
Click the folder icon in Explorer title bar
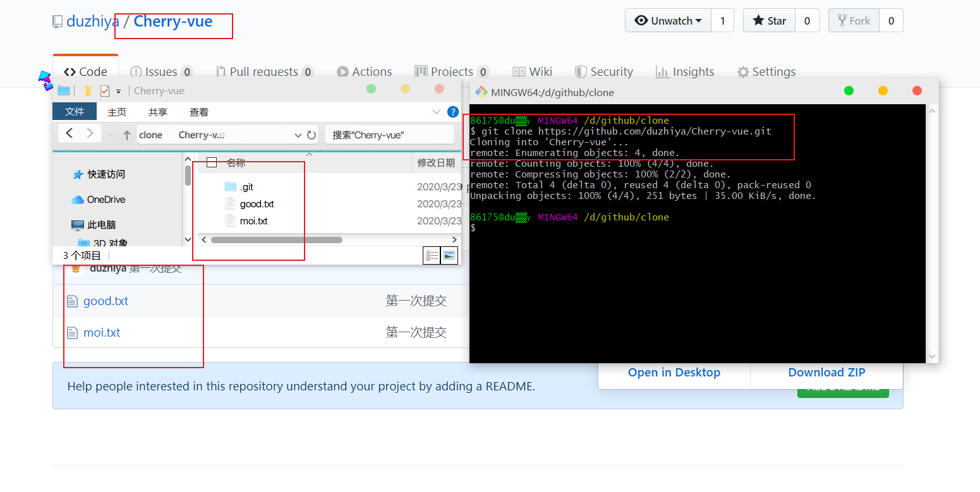tap(64, 91)
